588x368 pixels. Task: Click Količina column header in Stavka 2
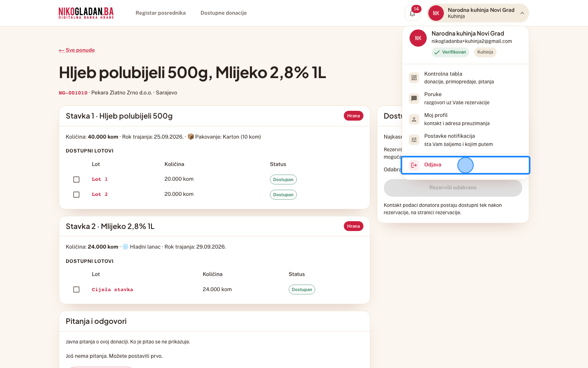click(x=212, y=274)
